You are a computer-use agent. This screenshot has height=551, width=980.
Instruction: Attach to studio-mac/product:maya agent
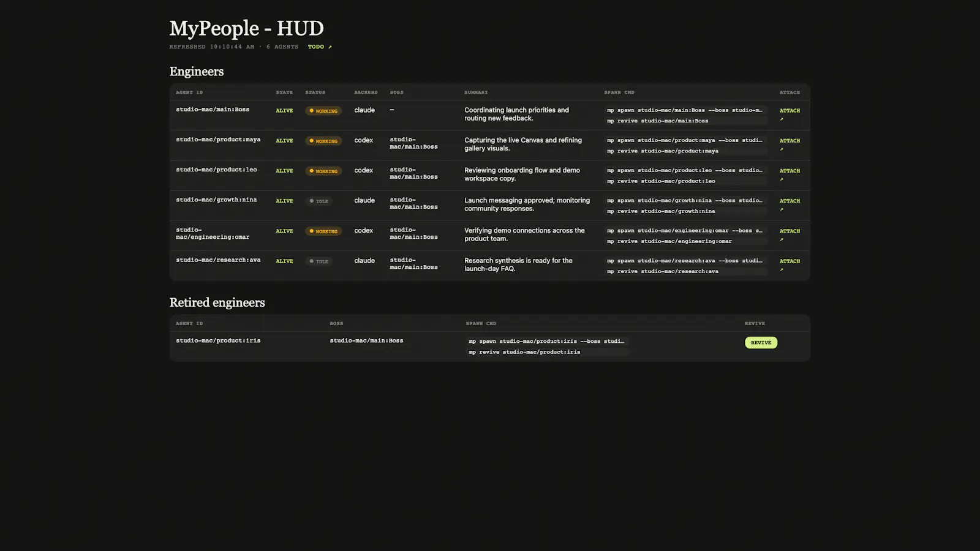coord(790,144)
